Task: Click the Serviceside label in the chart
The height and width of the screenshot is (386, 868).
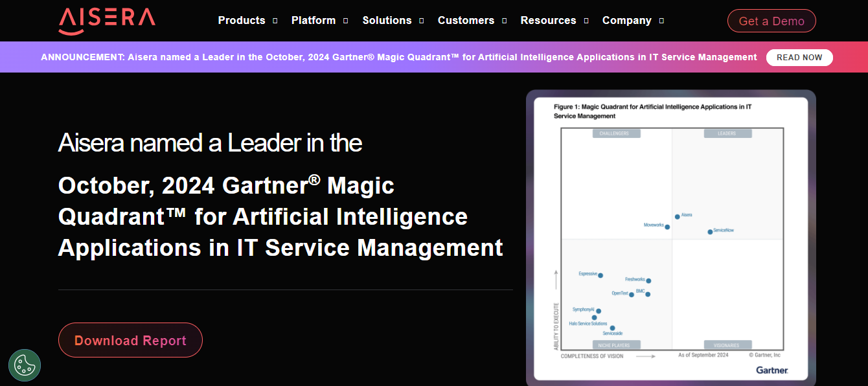Action: tap(613, 334)
